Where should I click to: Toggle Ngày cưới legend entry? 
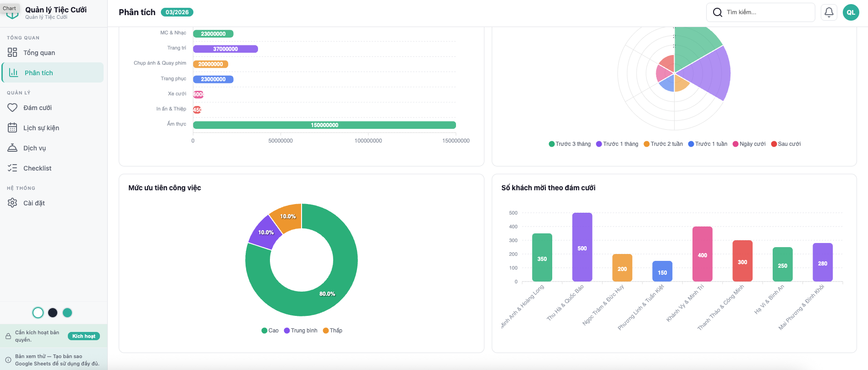tap(749, 144)
